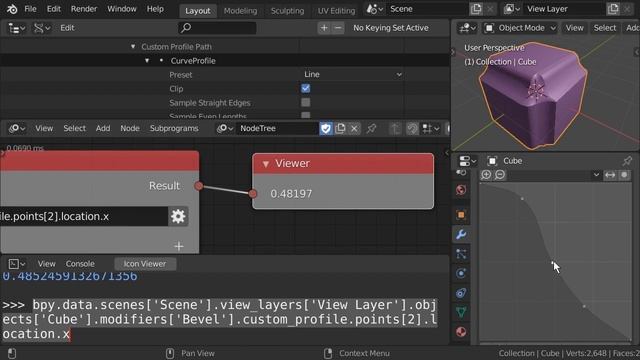Open the Object Constraints tab
The height and width of the screenshot is (360, 640).
pyautogui.click(x=461, y=293)
